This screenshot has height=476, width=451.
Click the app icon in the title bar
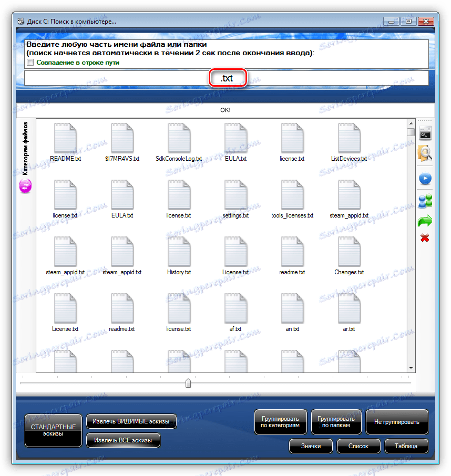click(21, 22)
